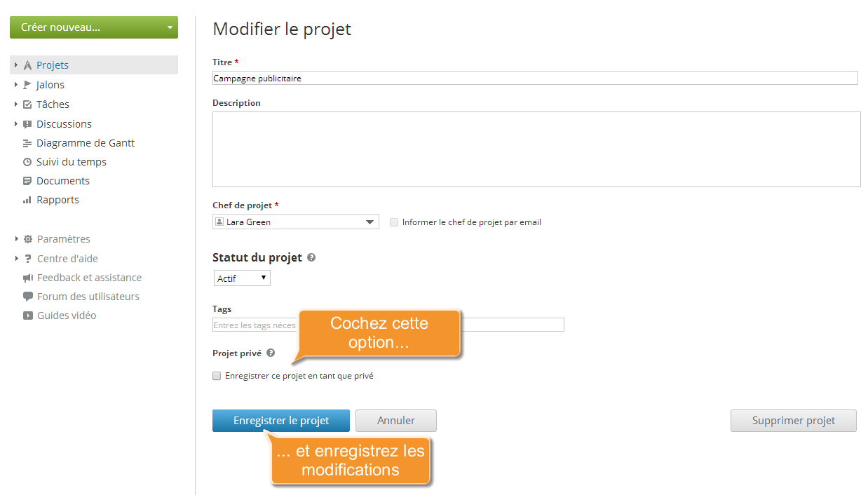This screenshot has width=868, height=495.
Task: Click the Suivi du temps clock icon
Action: (27, 162)
